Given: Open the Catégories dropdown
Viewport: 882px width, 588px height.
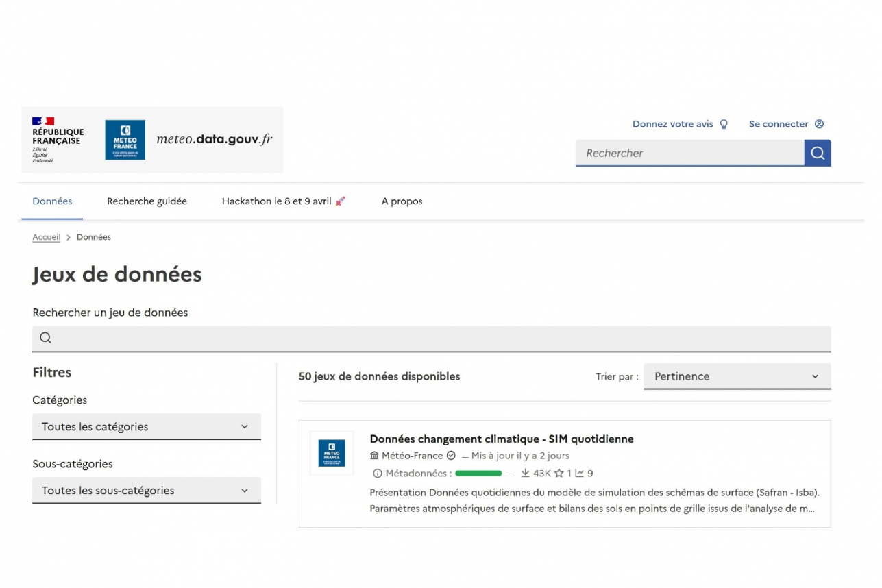Looking at the screenshot, I should coord(147,426).
